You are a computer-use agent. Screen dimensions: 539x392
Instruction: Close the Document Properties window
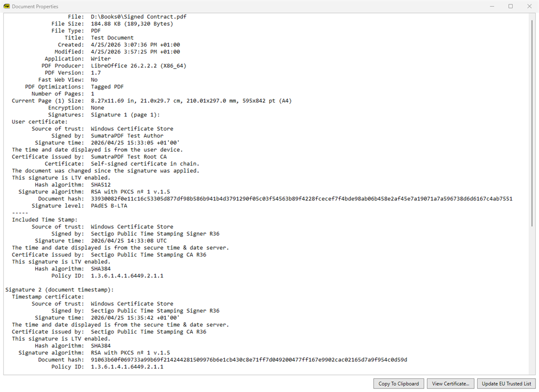click(x=529, y=6)
